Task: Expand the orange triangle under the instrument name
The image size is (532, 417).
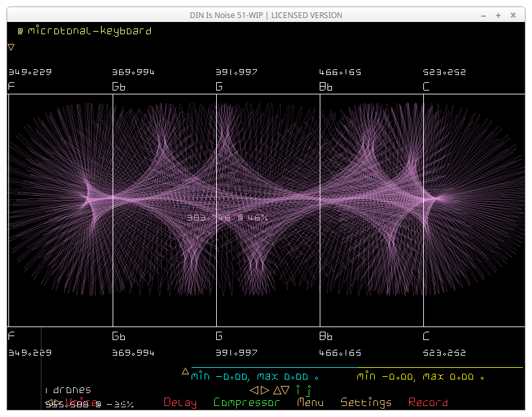Action: point(11,47)
